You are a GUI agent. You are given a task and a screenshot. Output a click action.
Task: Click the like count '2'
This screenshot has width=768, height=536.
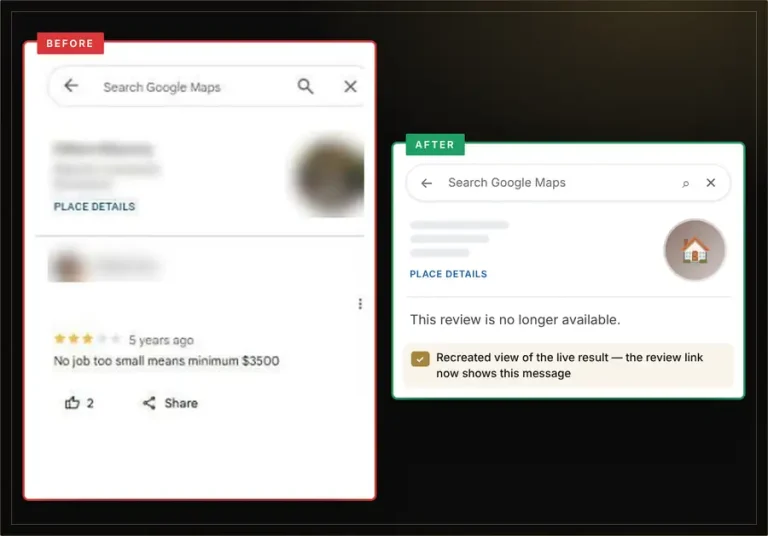90,403
